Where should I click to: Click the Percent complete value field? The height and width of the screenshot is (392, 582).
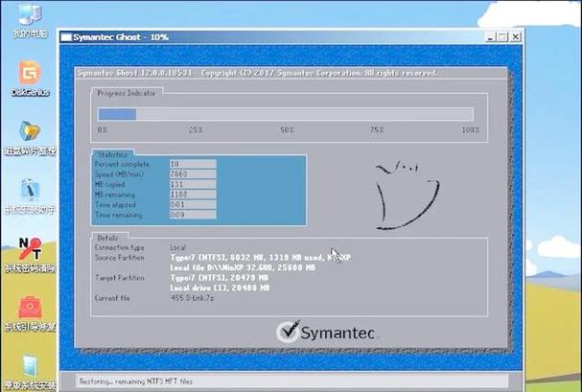click(192, 164)
